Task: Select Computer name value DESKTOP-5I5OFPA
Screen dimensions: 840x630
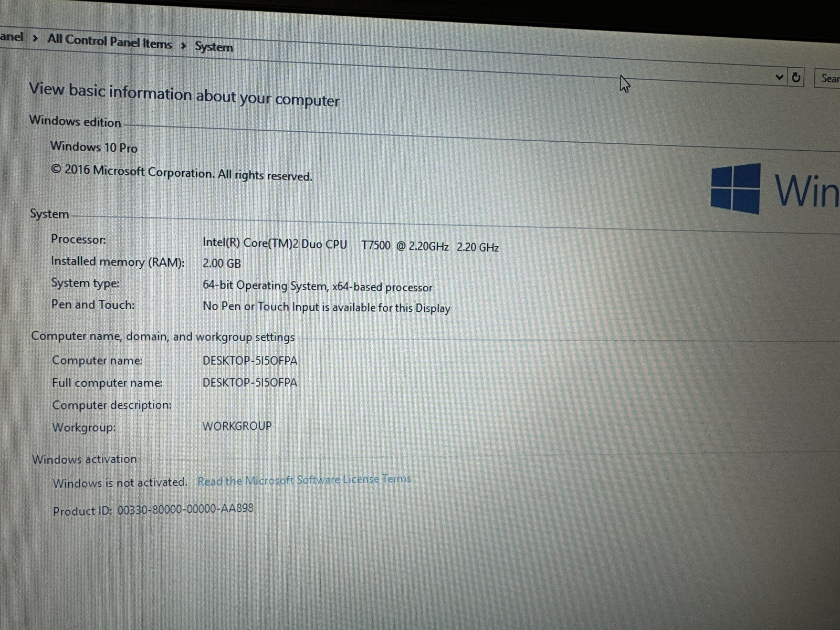Action: (250, 361)
